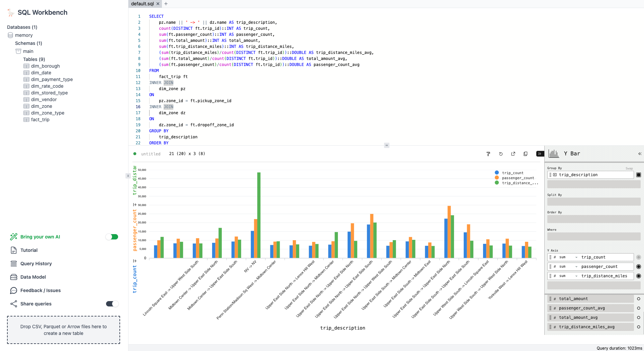This screenshot has height=351, width=644.
Task: Collapse the Schemas (1) node
Action: tap(28, 43)
